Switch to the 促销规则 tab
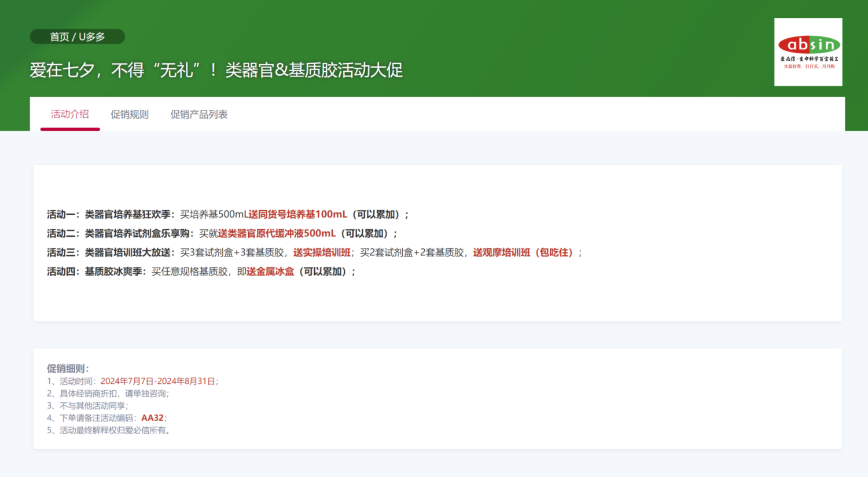The image size is (868, 477). 129,114
